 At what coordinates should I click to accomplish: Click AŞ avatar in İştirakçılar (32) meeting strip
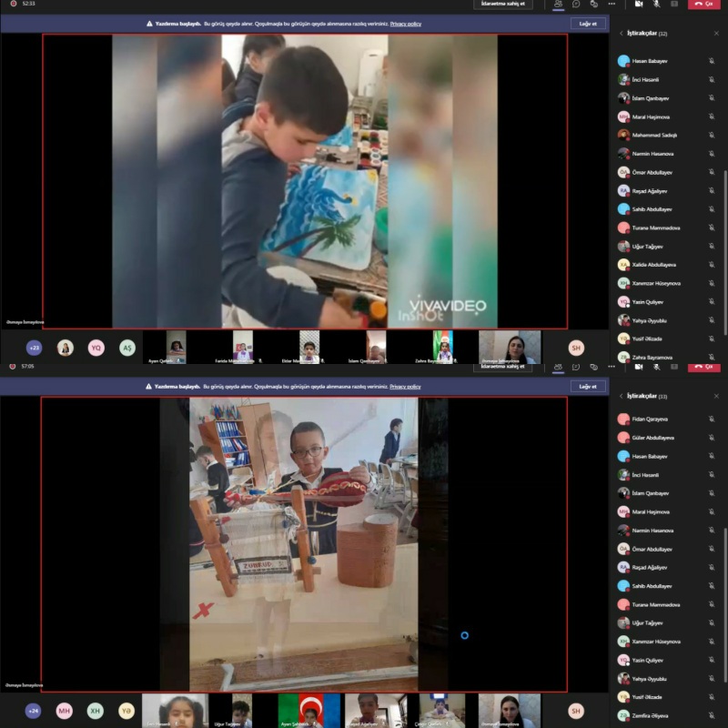127,348
